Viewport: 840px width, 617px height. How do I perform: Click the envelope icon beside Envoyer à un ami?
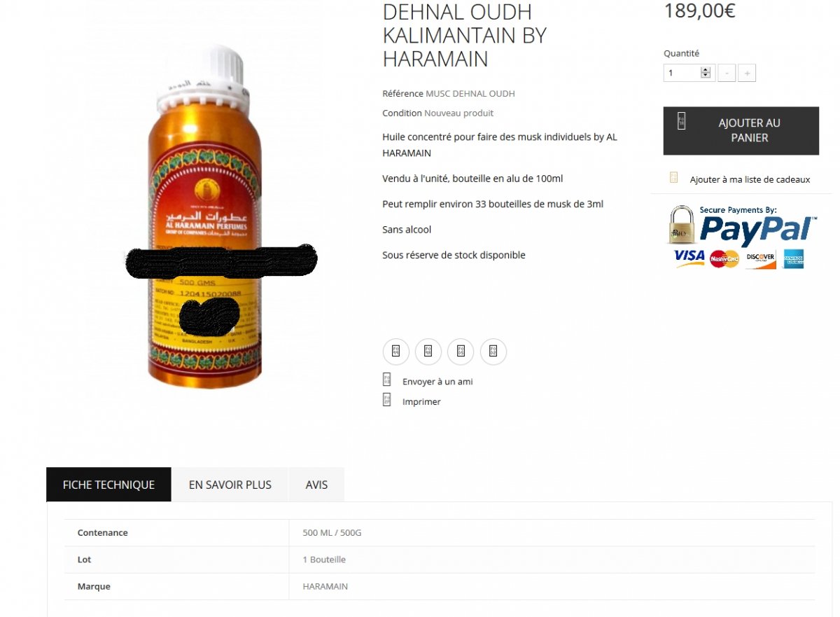pyautogui.click(x=386, y=380)
